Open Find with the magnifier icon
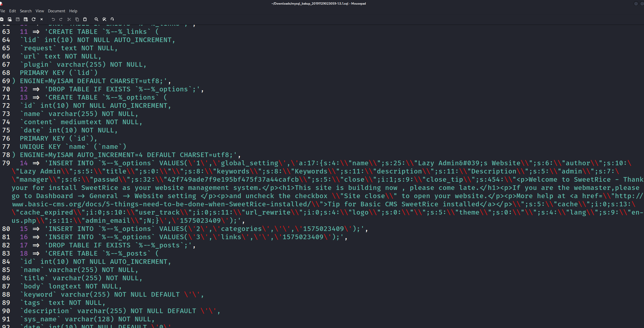The height and width of the screenshot is (328, 644). (96, 19)
